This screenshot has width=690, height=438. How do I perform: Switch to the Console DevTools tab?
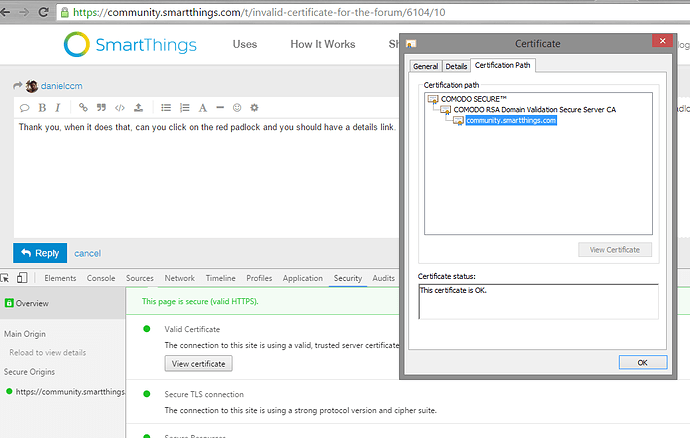101,278
